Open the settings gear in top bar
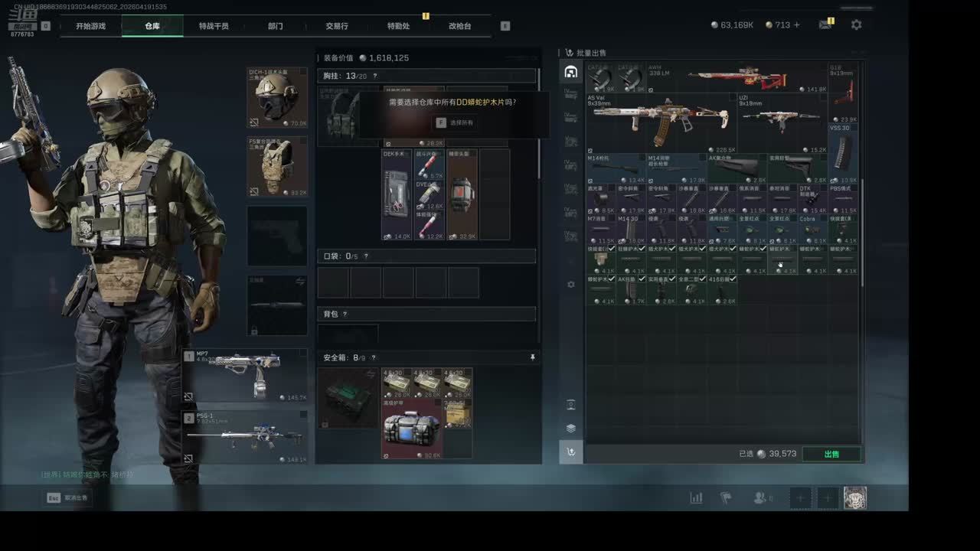The image size is (980, 551). (856, 24)
